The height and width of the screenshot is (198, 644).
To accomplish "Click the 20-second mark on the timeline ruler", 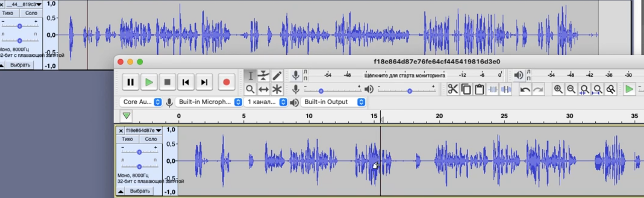I will pyautogui.click(x=439, y=116).
